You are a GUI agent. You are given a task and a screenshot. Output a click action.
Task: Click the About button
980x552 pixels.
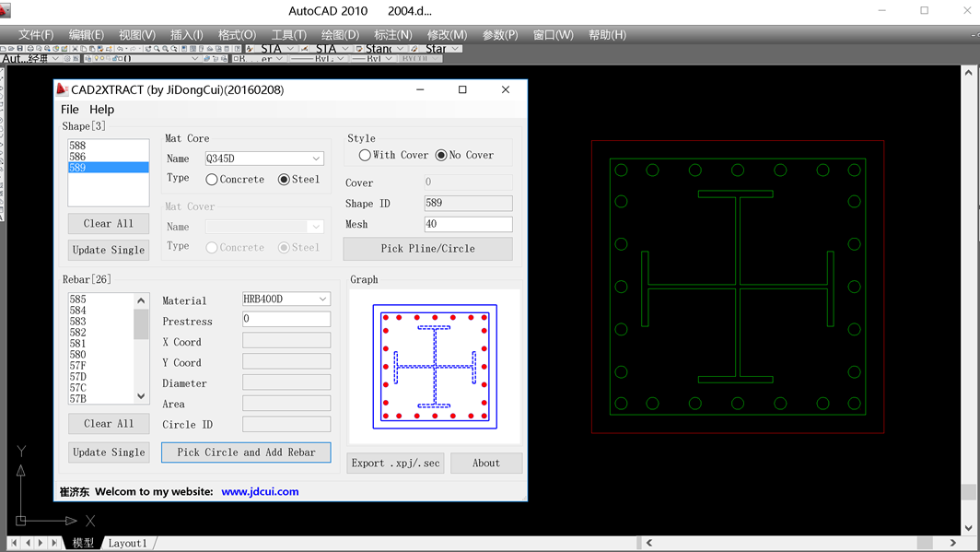pyautogui.click(x=486, y=464)
